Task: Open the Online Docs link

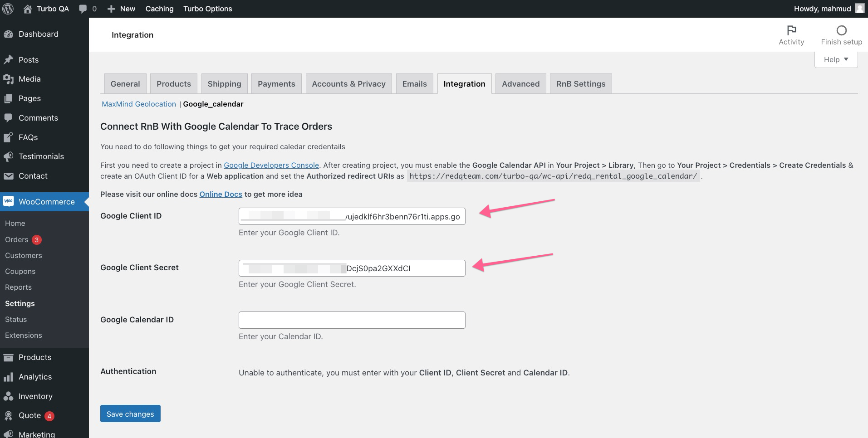Action: tap(221, 194)
